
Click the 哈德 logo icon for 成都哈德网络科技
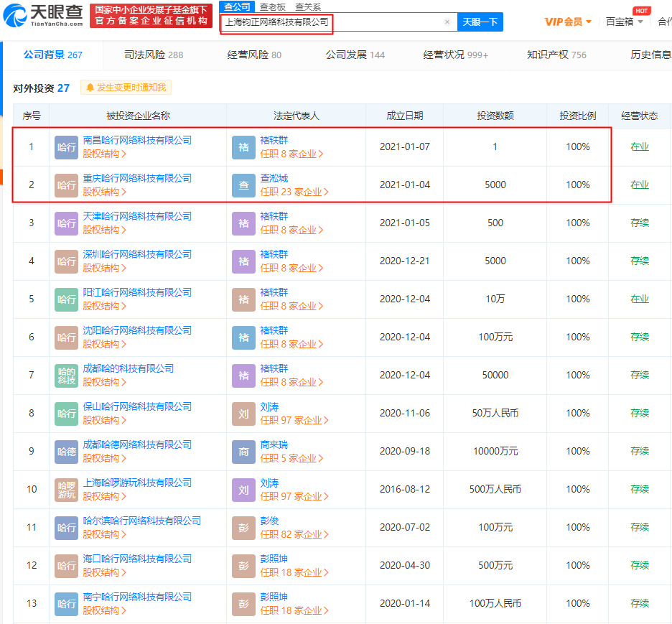coord(67,451)
